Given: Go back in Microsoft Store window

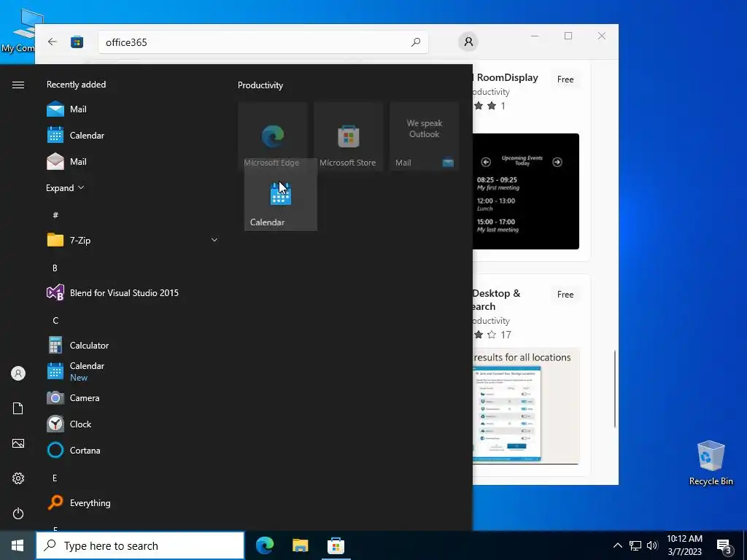Looking at the screenshot, I should coord(53,42).
